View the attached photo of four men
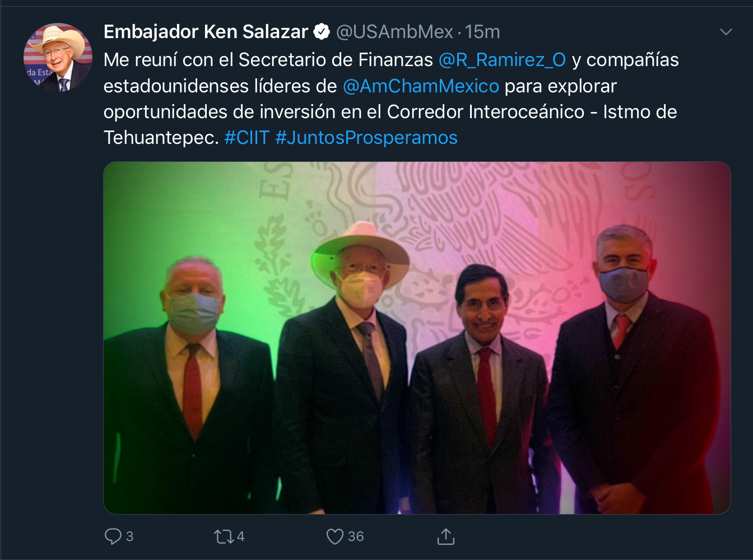 417,338
